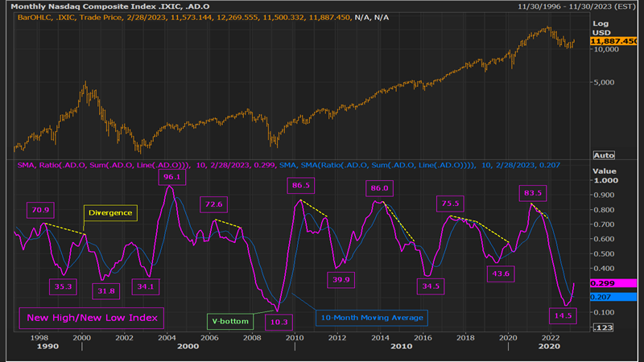644x362 pixels.
Task: Click the yellow Divergence annotation box
Action: 111,213
